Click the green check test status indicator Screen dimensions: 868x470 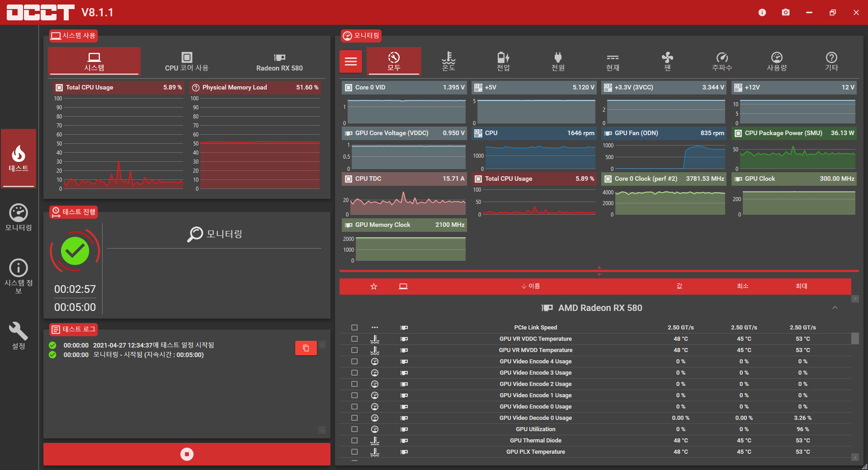pyautogui.click(x=75, y=251)
